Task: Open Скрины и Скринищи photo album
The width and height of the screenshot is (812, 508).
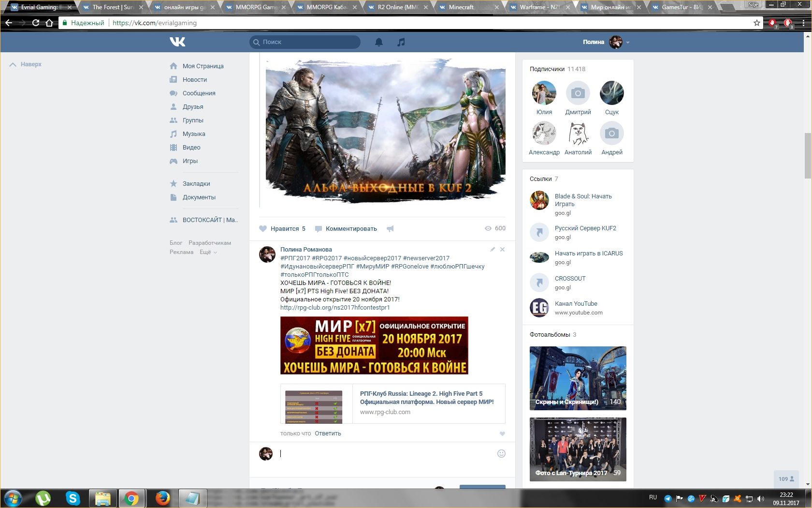Action: coord(578,378)
